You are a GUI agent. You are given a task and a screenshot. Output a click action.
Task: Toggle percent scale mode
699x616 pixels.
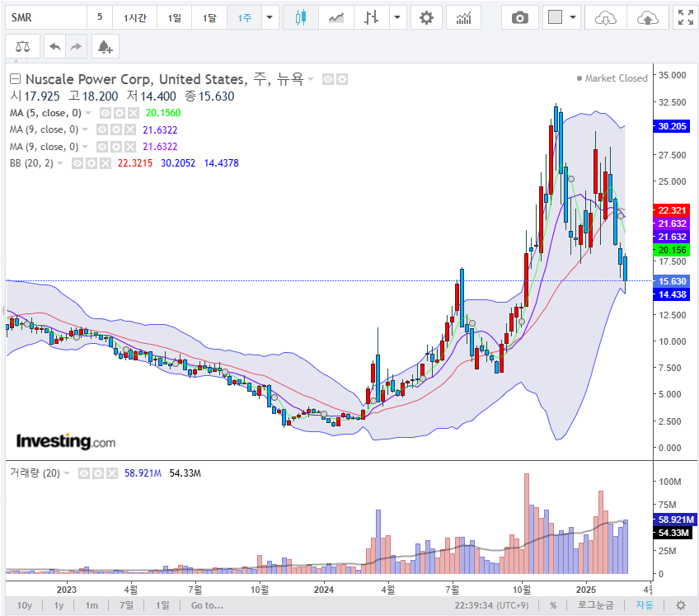[x=553, y=605]
